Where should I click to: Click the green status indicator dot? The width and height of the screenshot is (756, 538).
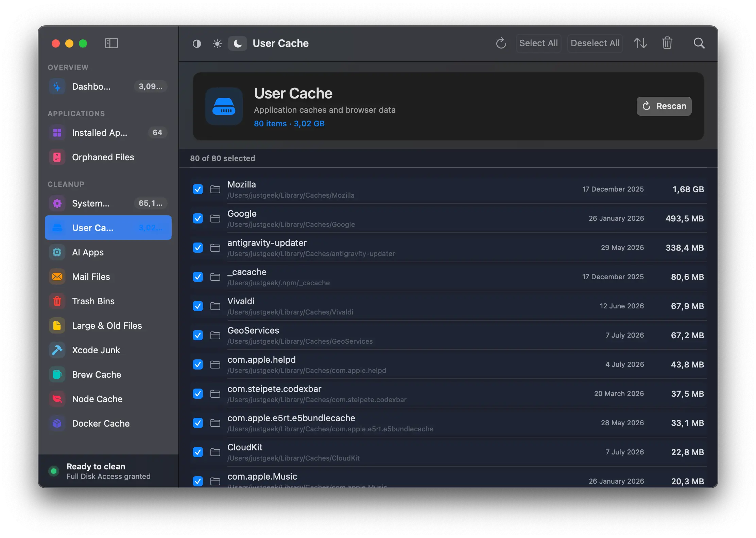click(53, 471)
